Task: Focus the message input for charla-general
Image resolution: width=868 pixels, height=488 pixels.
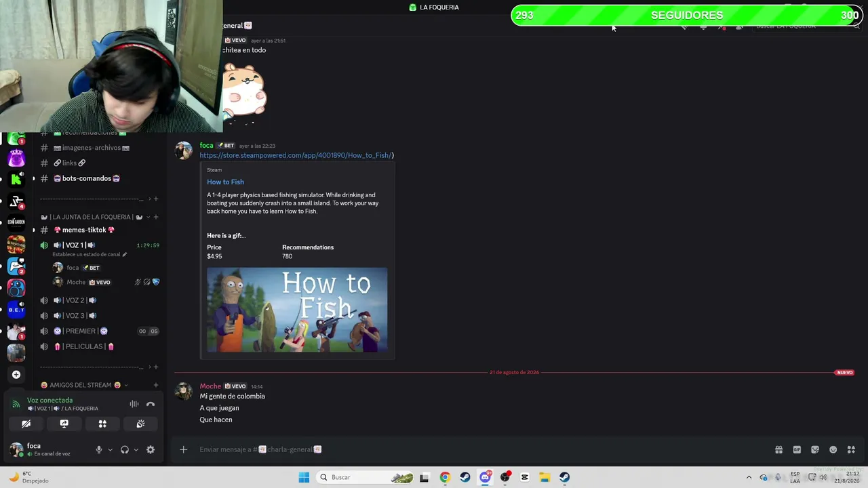Action: [475, 449]
